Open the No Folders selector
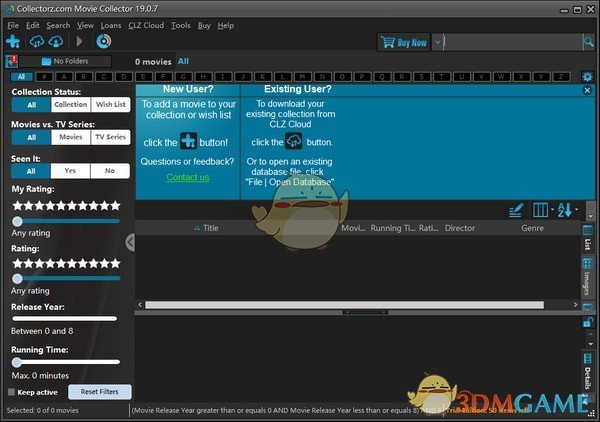The width and height of the screenshot is (600, 422). (65, 61)
